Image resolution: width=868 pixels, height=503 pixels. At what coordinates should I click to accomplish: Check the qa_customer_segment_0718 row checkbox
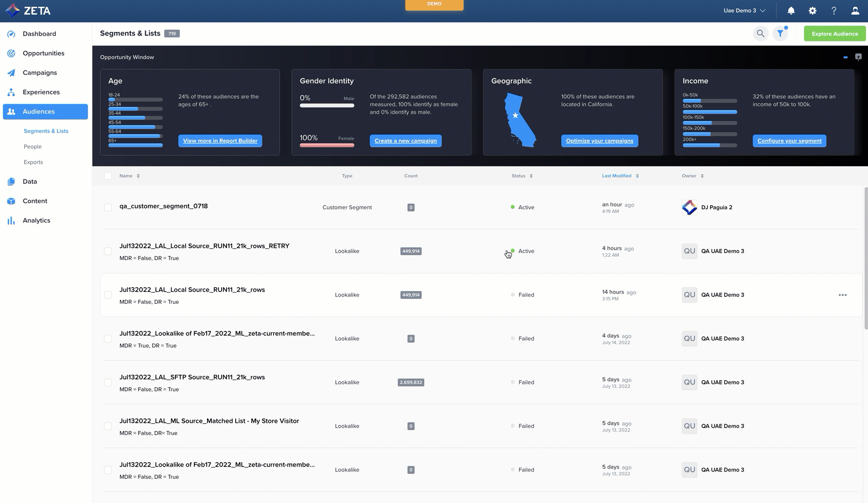click(108, 208)
